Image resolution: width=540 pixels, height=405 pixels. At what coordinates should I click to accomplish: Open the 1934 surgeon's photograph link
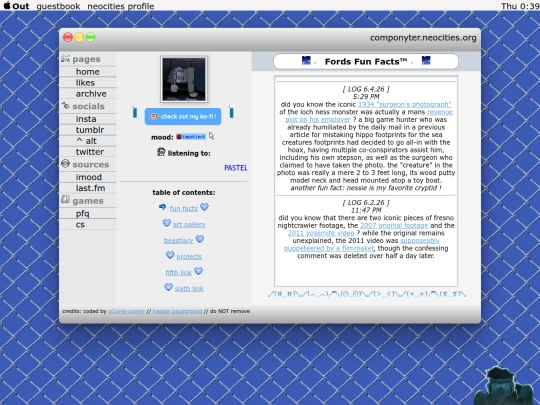point(405,104)
